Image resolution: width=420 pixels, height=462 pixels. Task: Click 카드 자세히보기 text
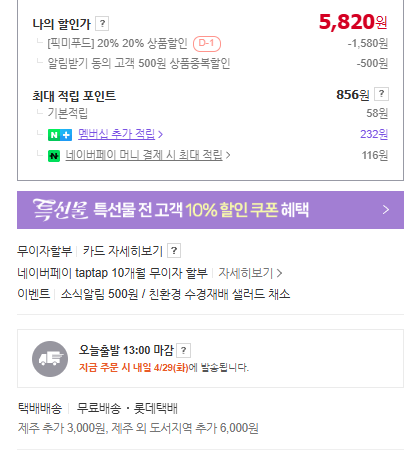click(122, 251)
